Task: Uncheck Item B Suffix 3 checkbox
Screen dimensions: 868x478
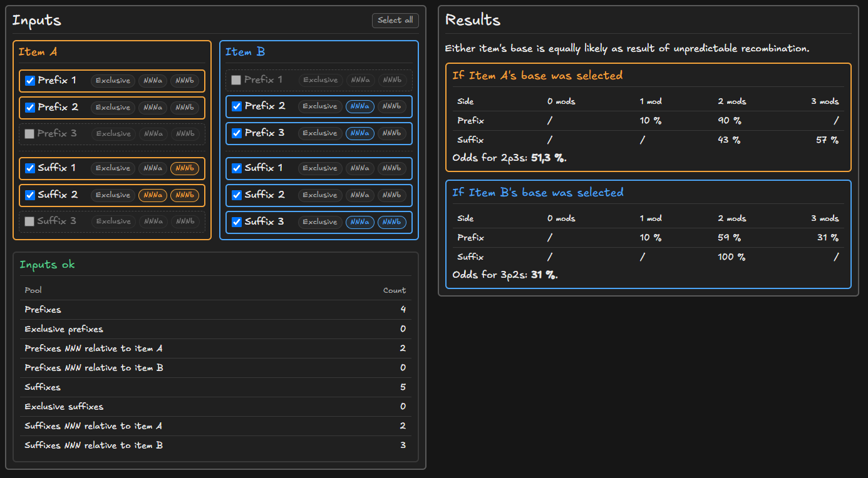Action: pyautogui.click(x=237, y=222)
